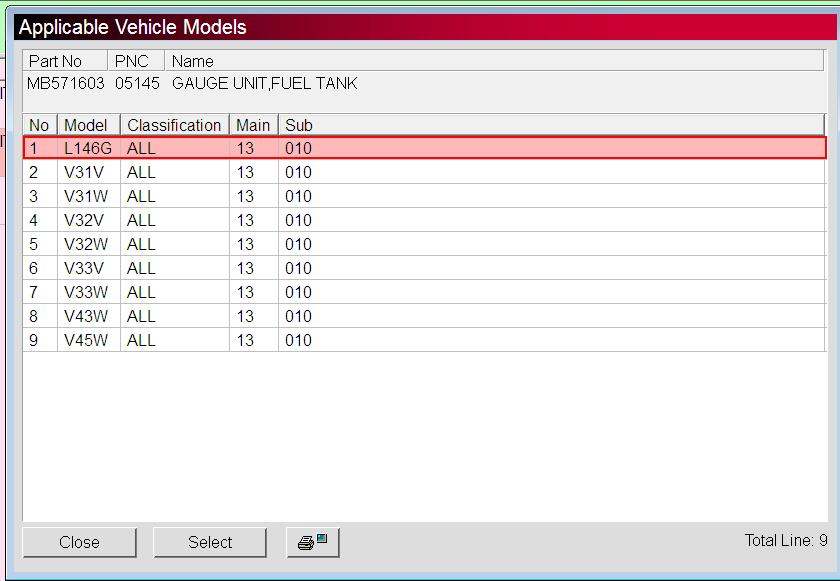Click the No column header in list

coord(39,125)
